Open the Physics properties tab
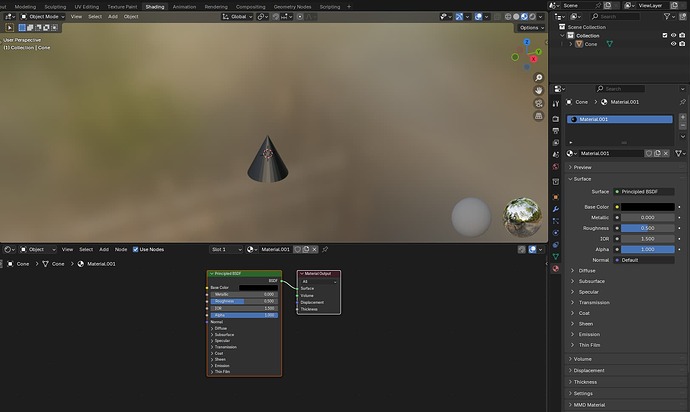690x412 pixels. pos(556,233)
